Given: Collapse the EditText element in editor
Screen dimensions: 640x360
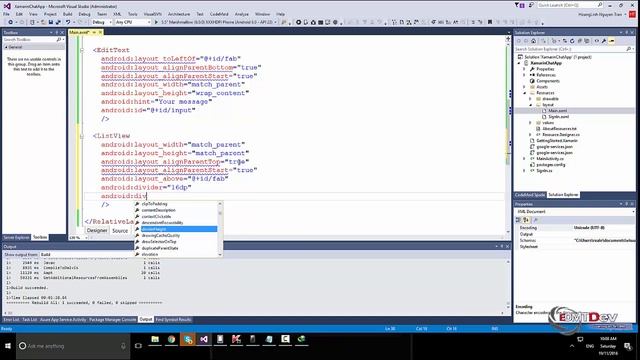Looking at the screenshot, I should pyautogui.click(x=82, y=50).
